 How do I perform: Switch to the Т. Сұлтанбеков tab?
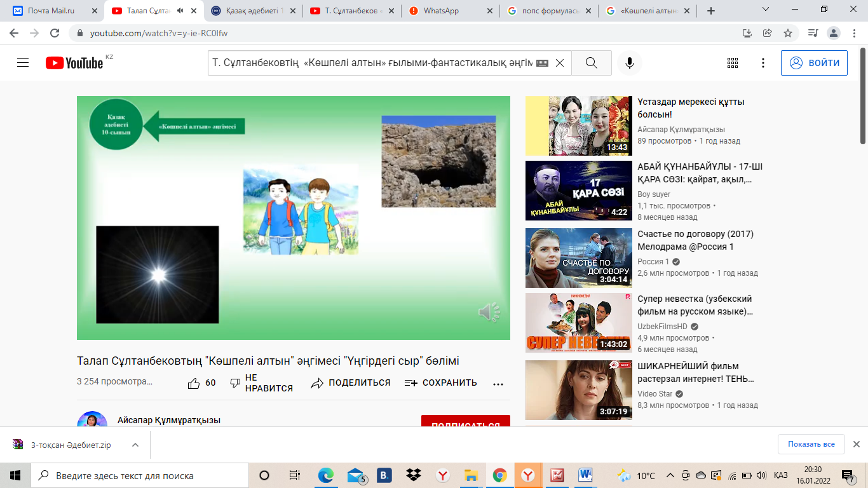[x=353, y=11]
